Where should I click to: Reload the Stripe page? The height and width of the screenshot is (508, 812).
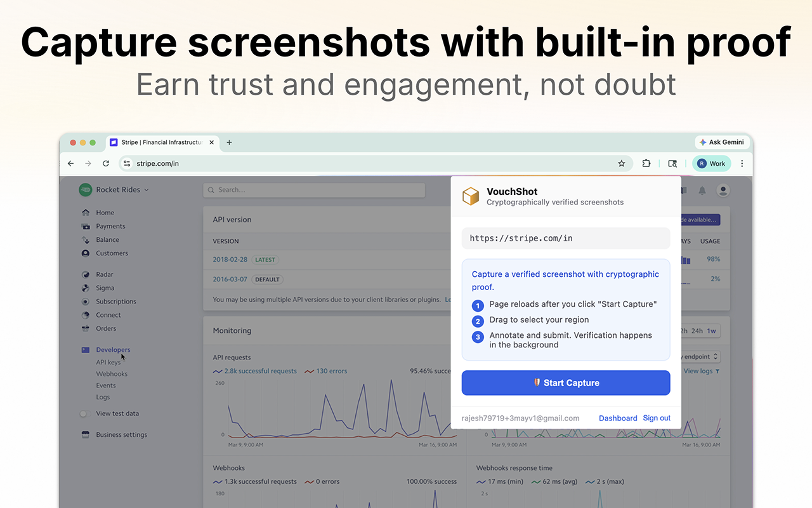coord(106,163)
